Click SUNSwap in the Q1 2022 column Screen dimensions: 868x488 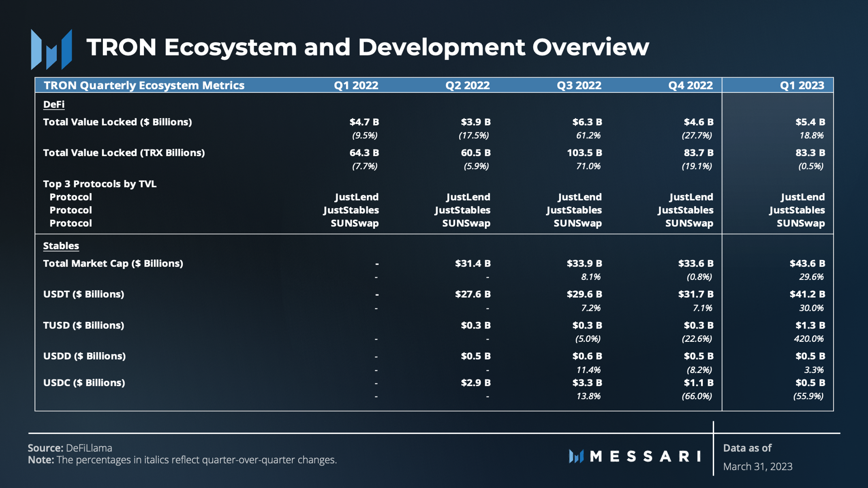(355, 224)
